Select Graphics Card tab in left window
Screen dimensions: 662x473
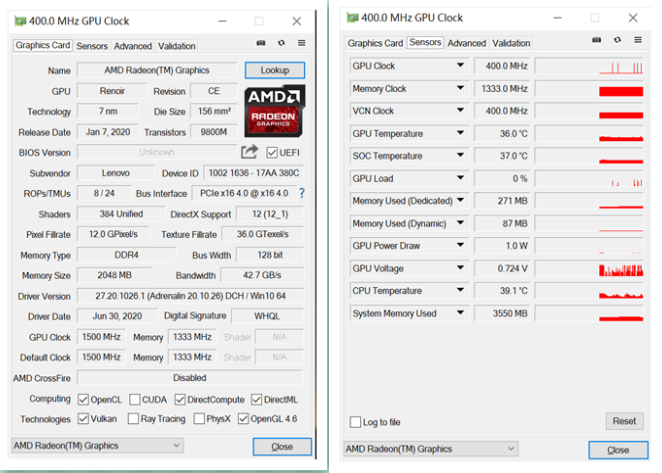pos(43,45)
